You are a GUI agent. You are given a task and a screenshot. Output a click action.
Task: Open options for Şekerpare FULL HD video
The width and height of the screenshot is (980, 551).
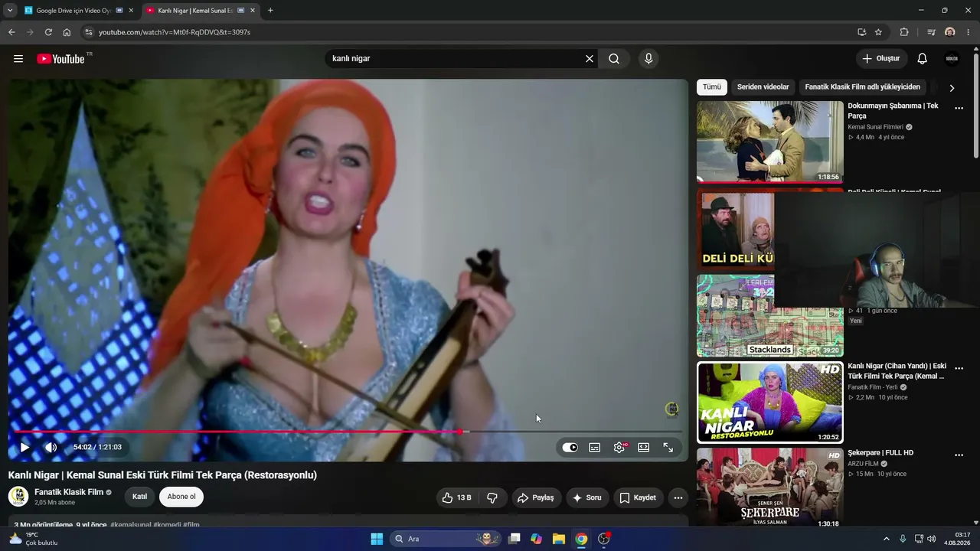tap(959, 455)
